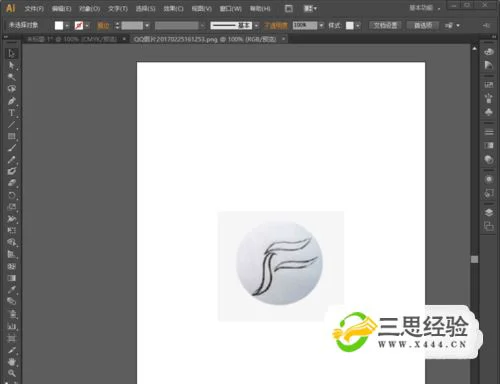Open the 基本功能 workspace switcher
The image size is (500, 384).
425,8
